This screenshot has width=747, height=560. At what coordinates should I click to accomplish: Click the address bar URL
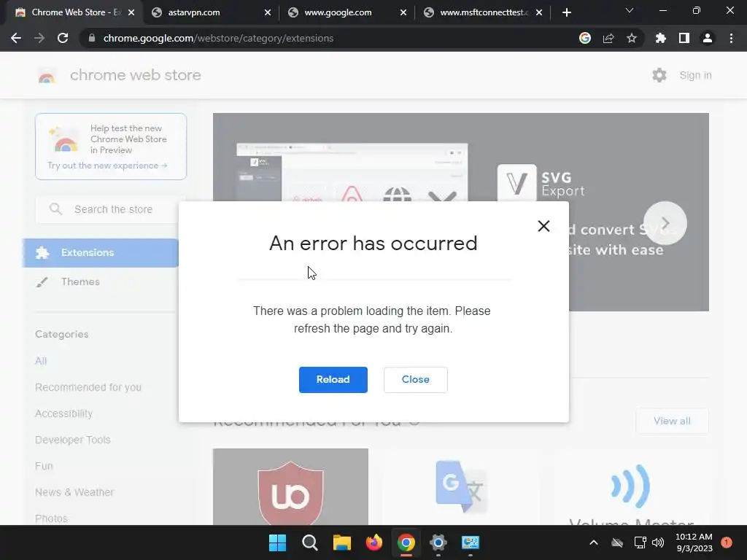218,38
